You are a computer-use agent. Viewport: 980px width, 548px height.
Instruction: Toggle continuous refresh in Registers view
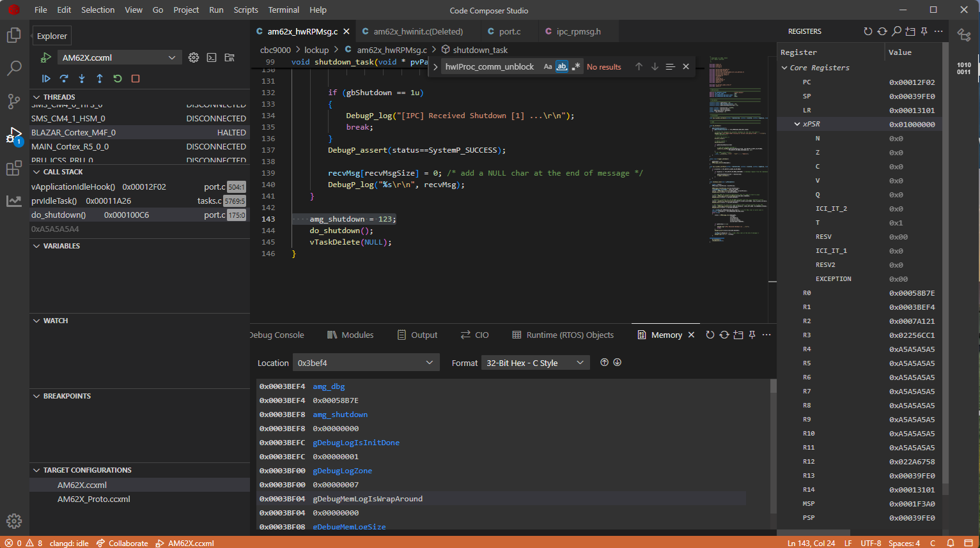(882, 31)
